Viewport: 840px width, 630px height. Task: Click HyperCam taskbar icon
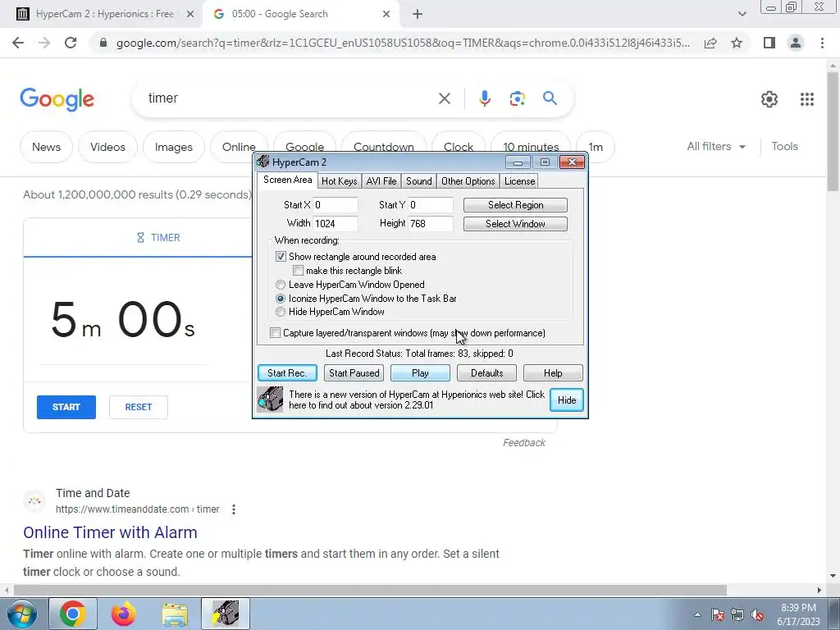pos(226,614)
